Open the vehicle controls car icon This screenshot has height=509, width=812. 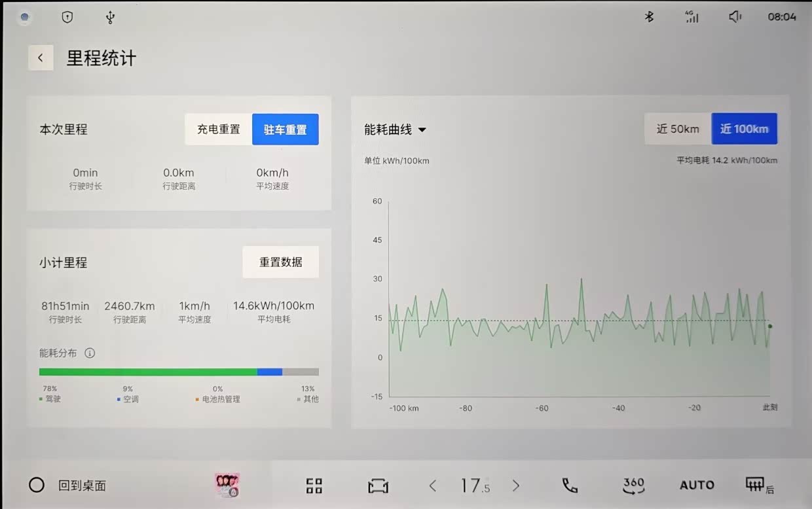378,486
